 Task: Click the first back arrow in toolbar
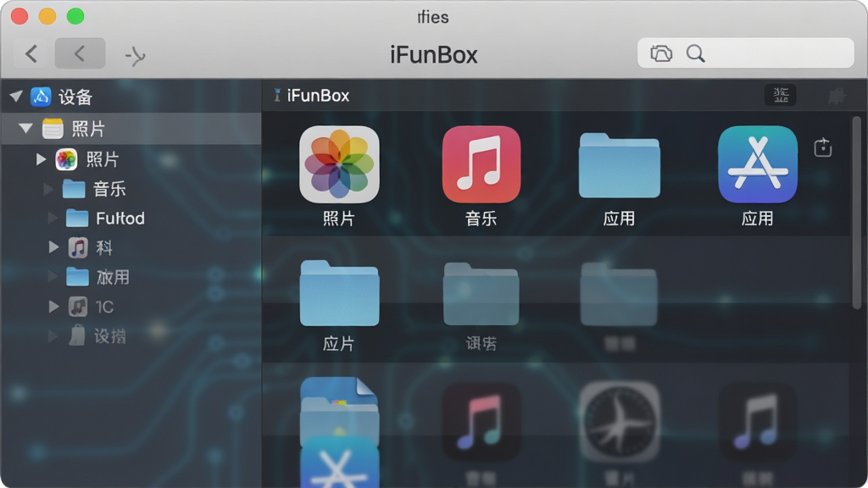(31, 53)
